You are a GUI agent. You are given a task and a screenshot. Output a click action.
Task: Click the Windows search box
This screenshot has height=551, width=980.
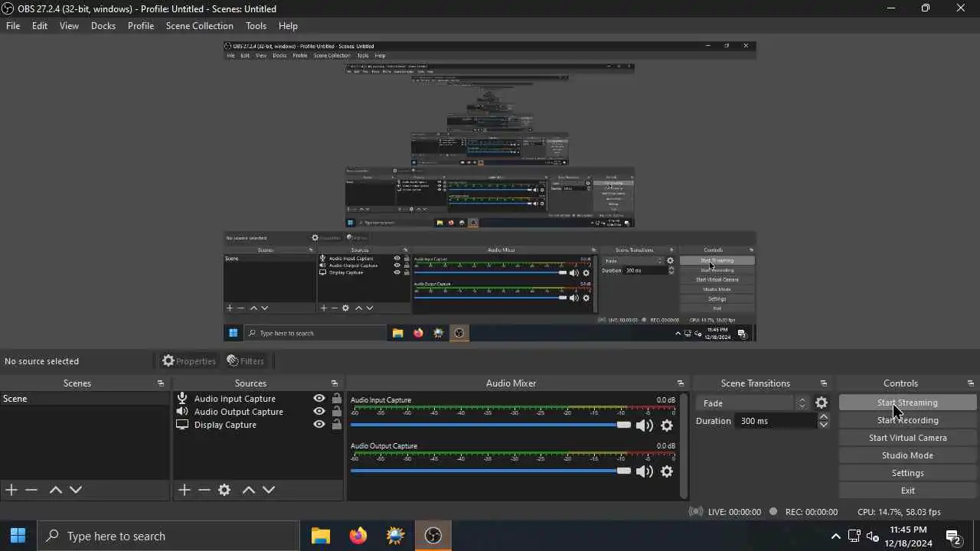point(168,536)
